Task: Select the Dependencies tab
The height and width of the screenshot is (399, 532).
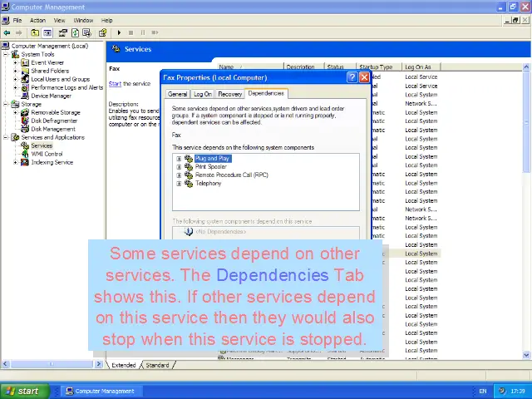Action: [x=266, y=93]
